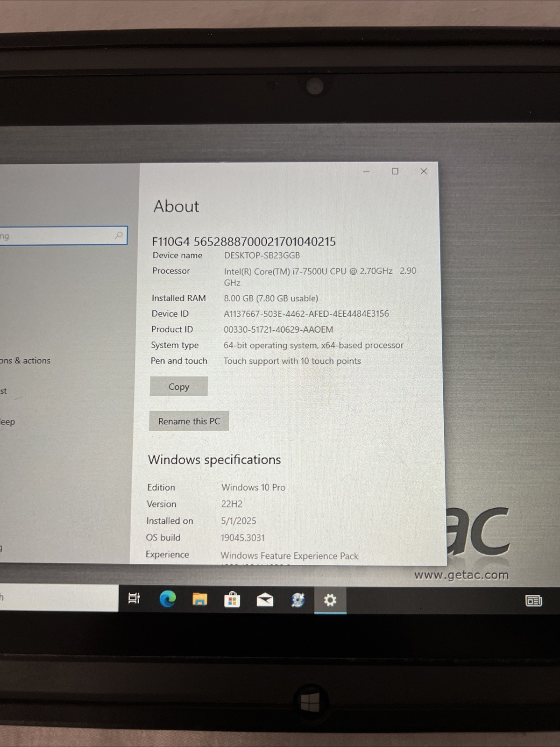560x747 pixels.
Task: Click the Device name label
Action: click(177, 255)
